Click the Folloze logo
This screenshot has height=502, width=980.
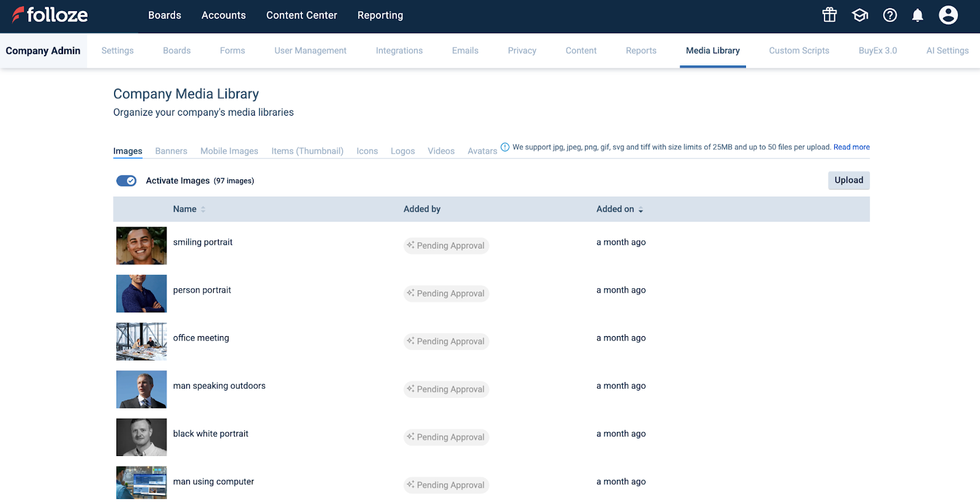[50, 15]
